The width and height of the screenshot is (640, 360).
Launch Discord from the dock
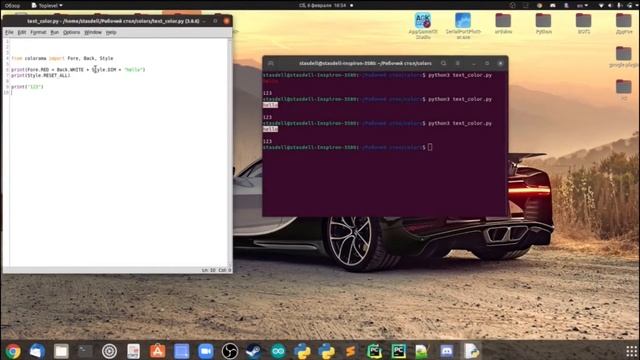point(447,351)
